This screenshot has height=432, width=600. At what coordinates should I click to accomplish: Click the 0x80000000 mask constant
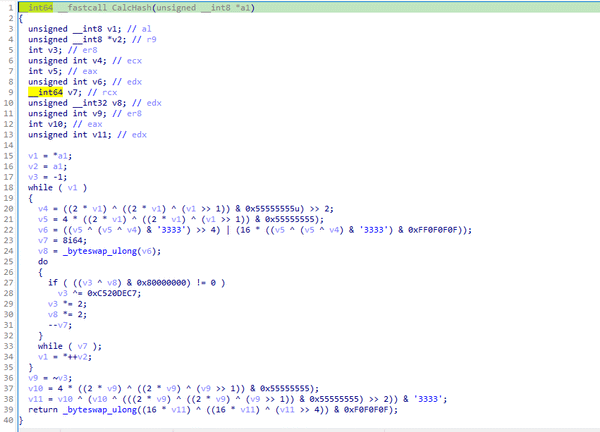(x=161, y=283)
